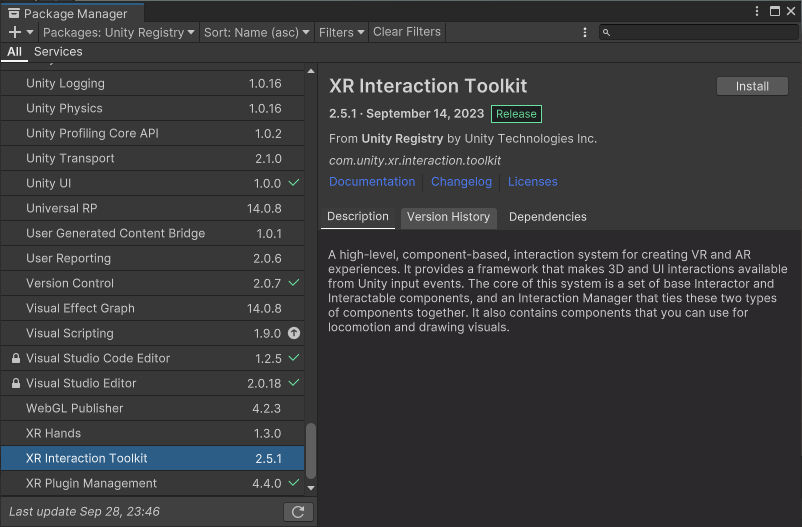Open the Sort: Name (asc) dropdown
Image resolution: width=802 pixels, height=527 pixels.
coord(257,32)
